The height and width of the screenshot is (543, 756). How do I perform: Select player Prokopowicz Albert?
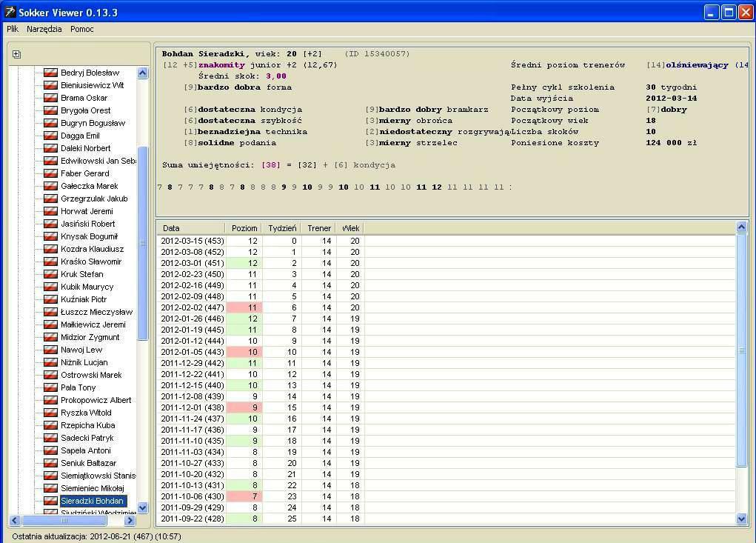[x=96, y=400]
